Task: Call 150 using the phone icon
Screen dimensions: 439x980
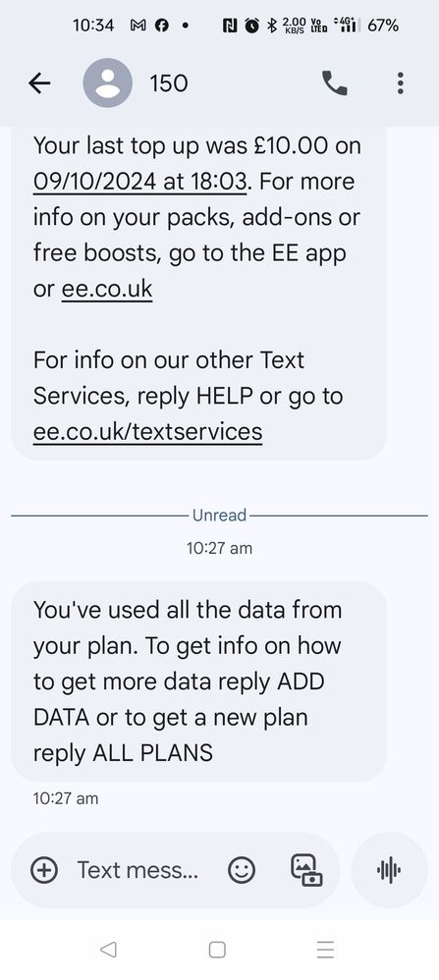Action: 335,83
